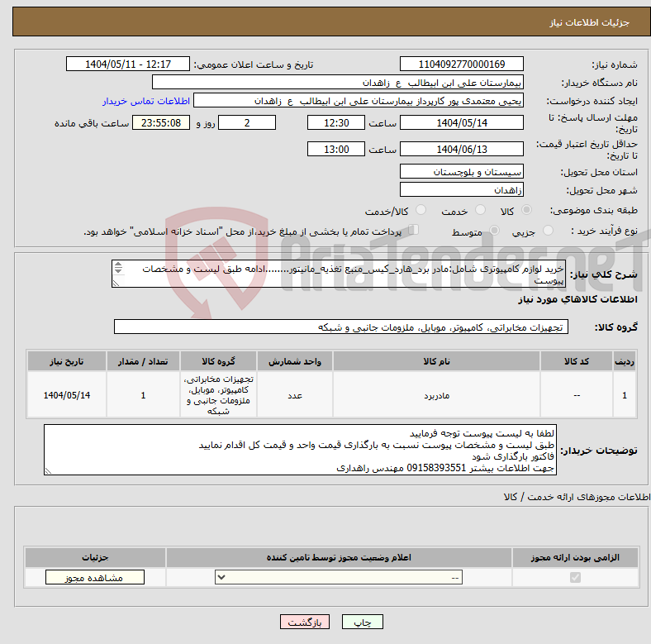Screen dimensions: 651x644
Task: Click the delivery province field سیستان و بلوچستان
Action: click(461, 171)
